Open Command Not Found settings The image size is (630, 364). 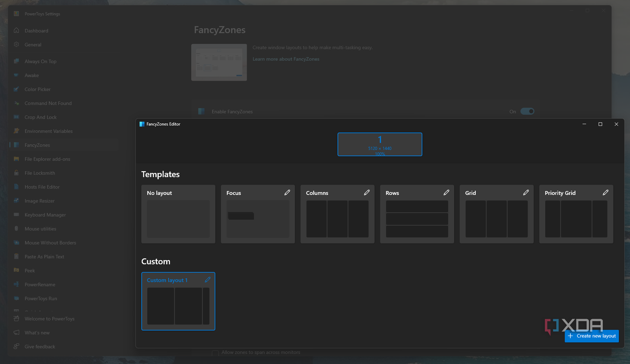click(48, 104)
